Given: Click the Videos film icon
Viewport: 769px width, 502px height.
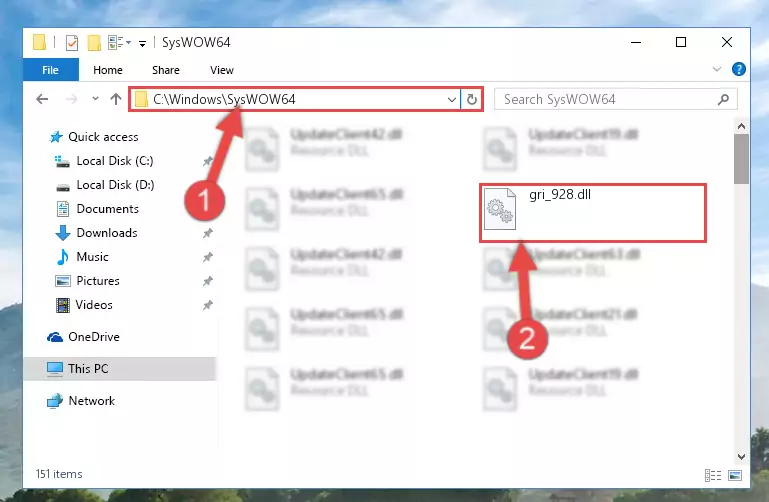Looking at the screenshot, I should pyautogui.click(x=63, y=305).
